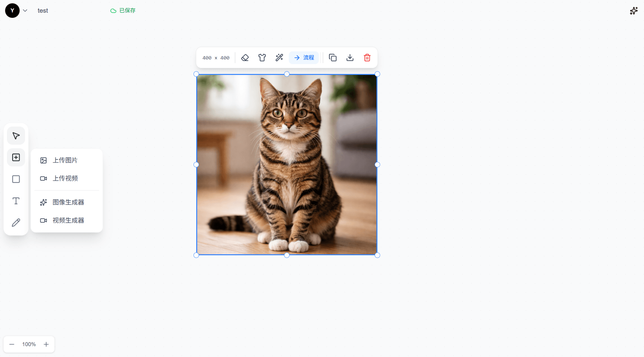Open 图像生成器 from the menu

(x=68, y=202)
